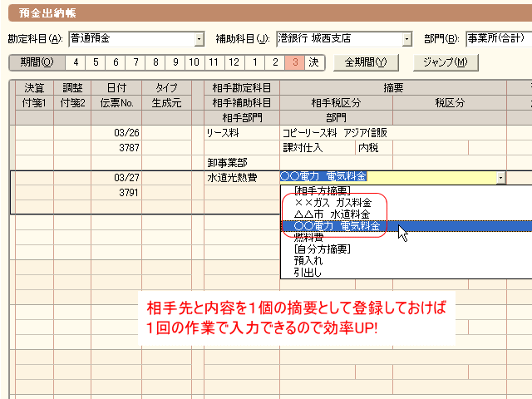Click the 相手補助科目 column header
Image resolution: width=532 pixels, height=399 pixels.
coord(242,103)
